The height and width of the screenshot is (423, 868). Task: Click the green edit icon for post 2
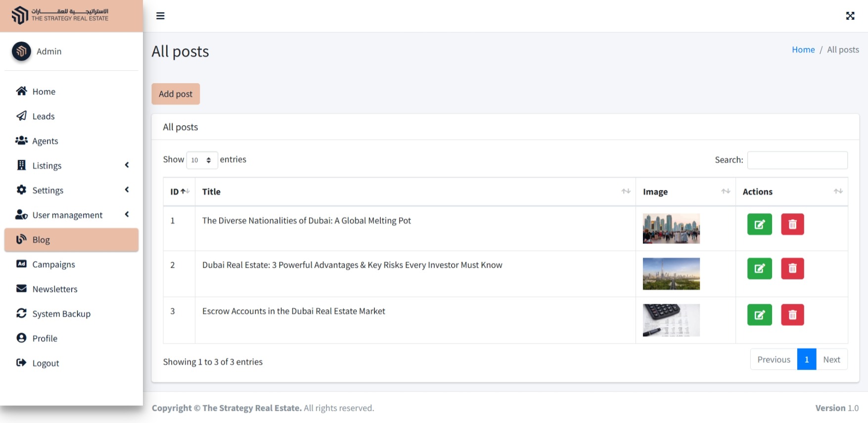pos(759,269)
